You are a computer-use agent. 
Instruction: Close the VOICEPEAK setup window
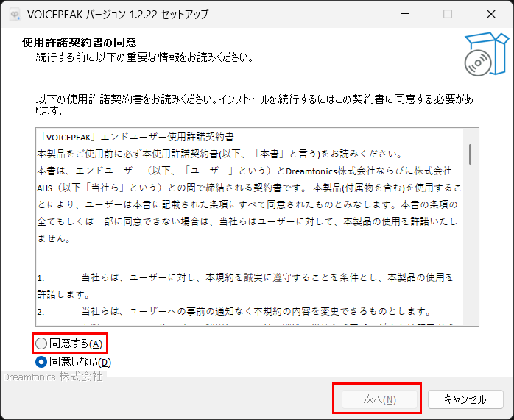tap(491, 14)
